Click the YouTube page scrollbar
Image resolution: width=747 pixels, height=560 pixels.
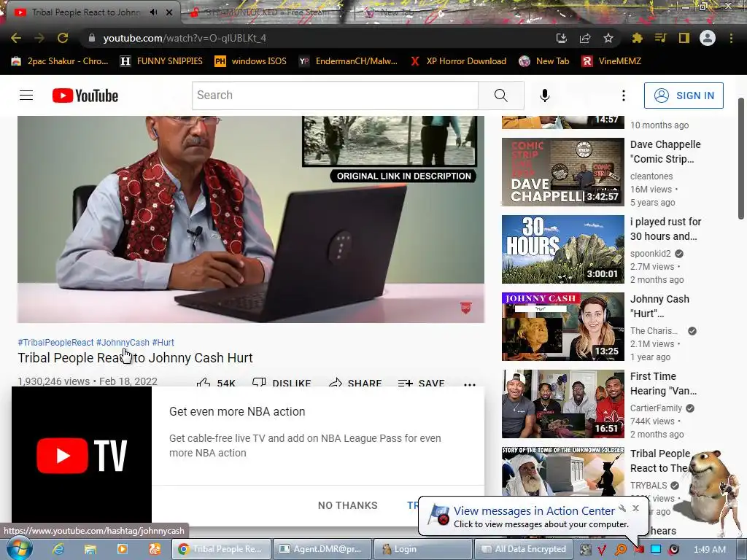(x=741, y=158)
